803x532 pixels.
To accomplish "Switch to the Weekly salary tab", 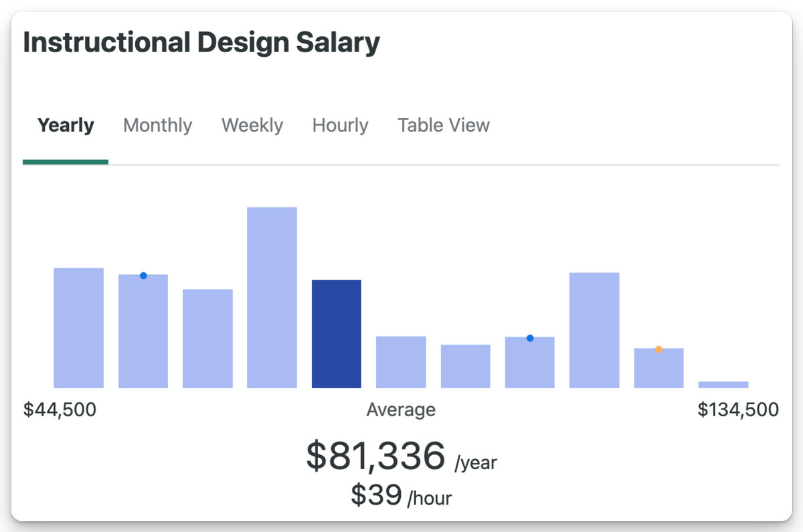I will pos(252,125).
